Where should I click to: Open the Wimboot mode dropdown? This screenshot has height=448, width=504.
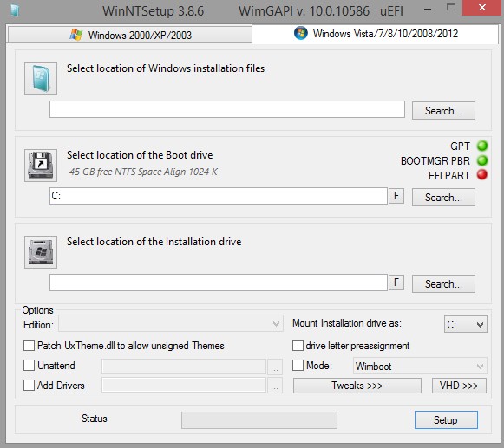click(420, 366)
